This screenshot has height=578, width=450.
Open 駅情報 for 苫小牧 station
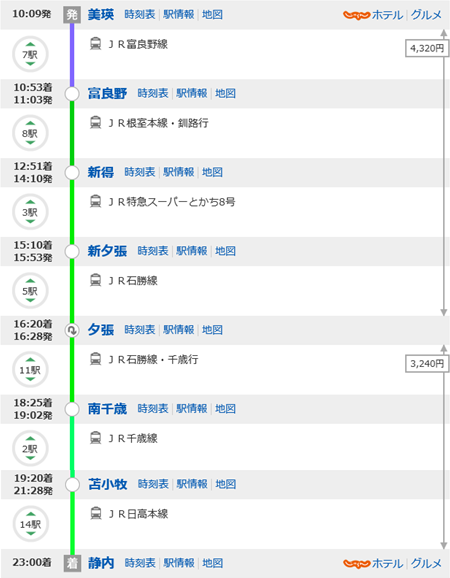192,484
